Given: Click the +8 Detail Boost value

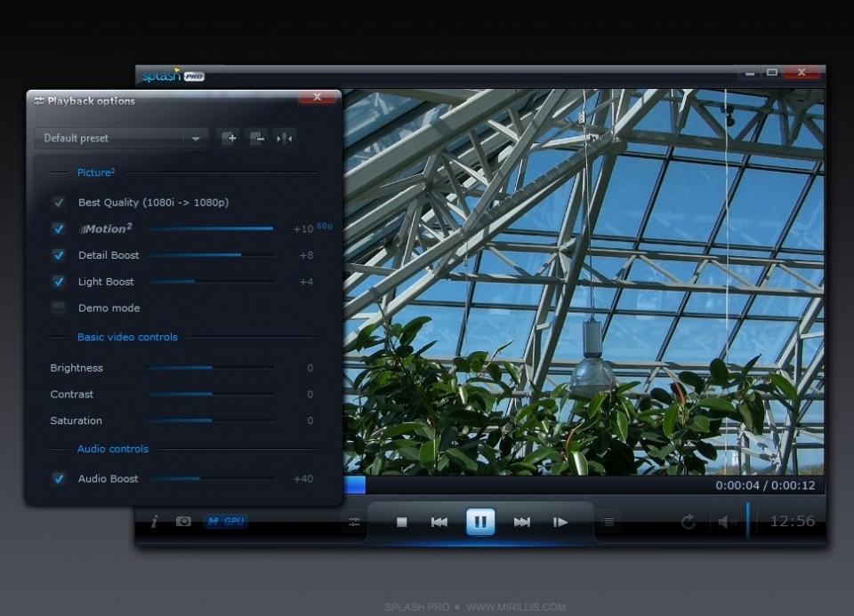Looking at the screenshot, I should [307, 255].
